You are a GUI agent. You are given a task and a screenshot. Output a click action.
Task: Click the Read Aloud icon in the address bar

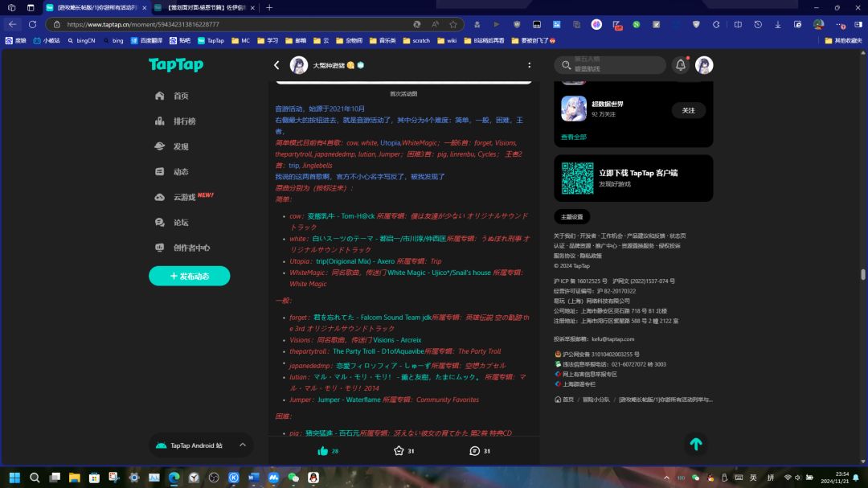[x=435, y=24]
